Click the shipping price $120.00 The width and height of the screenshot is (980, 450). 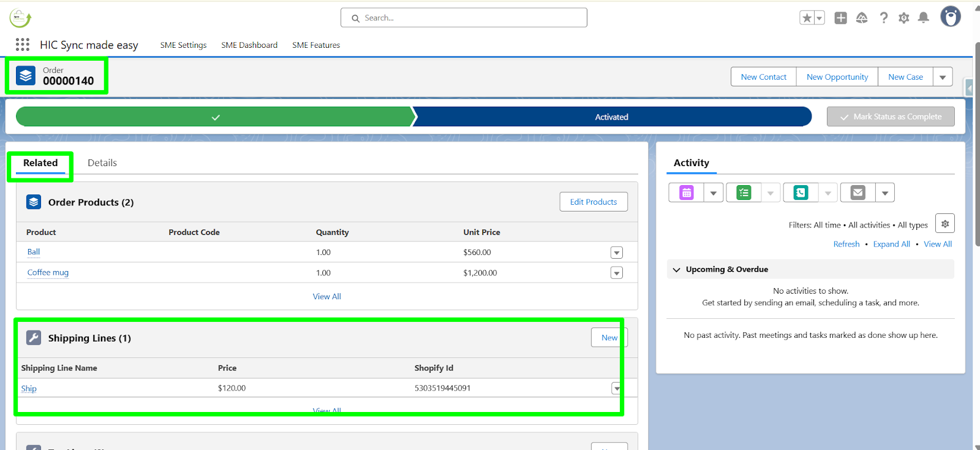tap(232, 388)
